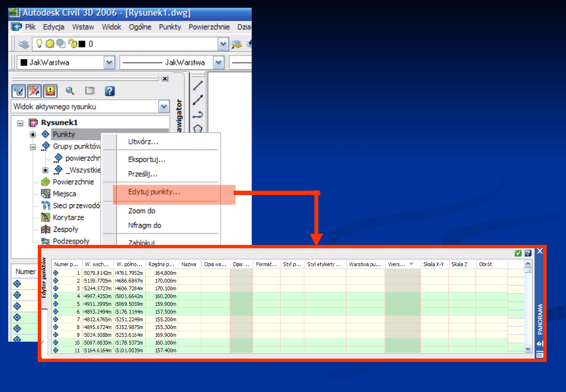Click the Skala X-Y column header
This screenshot has height=392, width=566.
coord(434,264)
